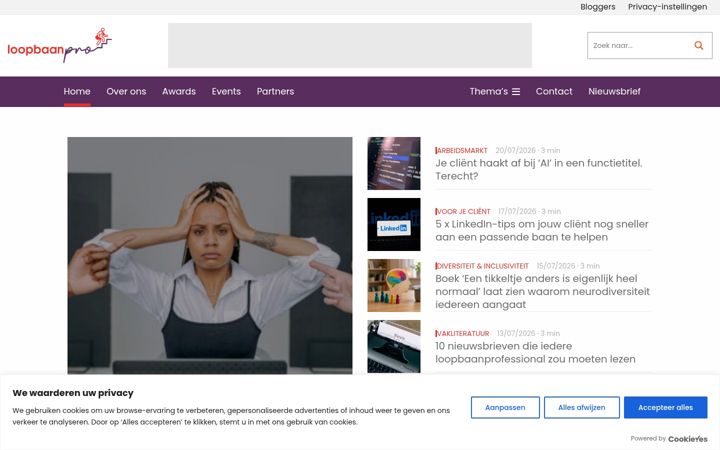This screenshot has width=720, height=450.
Task: Open Thema's hamburger menu icon
Action: click(516, 91)
